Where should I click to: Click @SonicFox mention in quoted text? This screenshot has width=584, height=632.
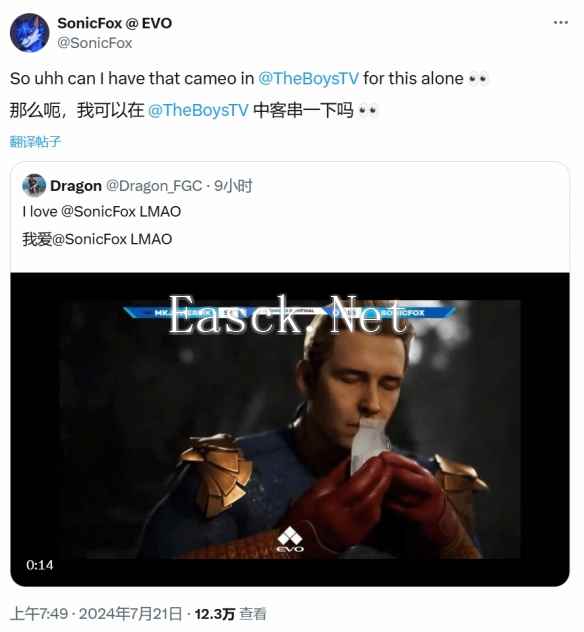pyautogui.click(x=98, y=212)
